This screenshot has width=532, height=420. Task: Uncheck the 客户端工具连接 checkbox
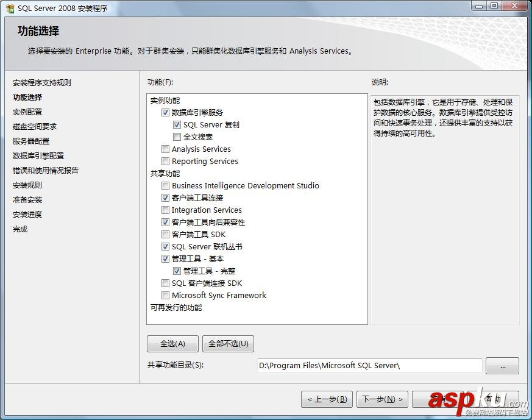coord(165,198)
